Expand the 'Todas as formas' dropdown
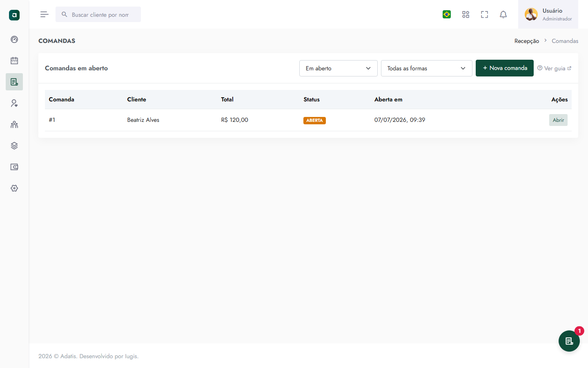588x368 pixels. point(426,68)
